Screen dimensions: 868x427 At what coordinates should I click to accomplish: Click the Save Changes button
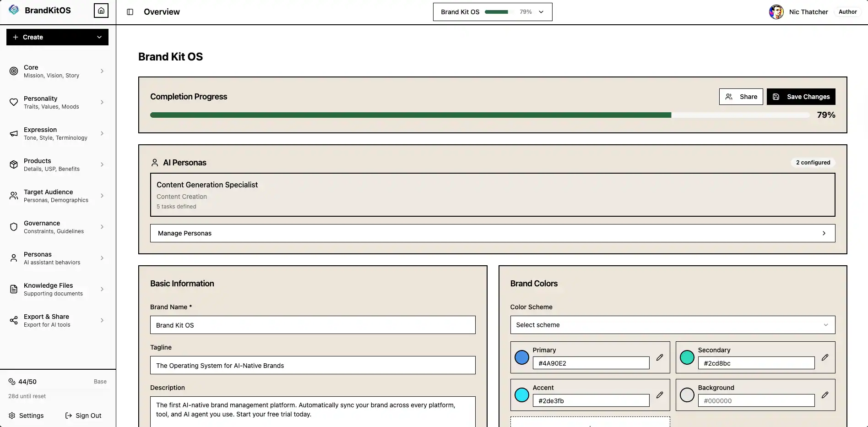[x=801, y=97]
